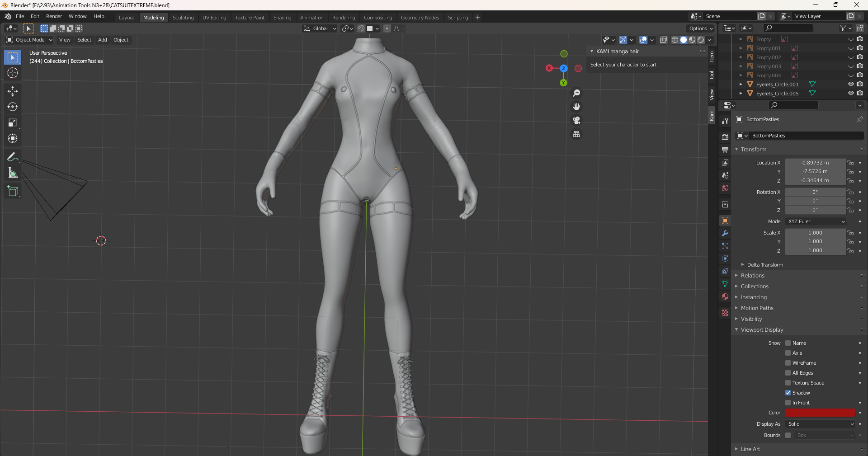This screenshot has width=868, height=456.
Task: Click the BottomPasties object name field
Action: (x=807, y=136)
